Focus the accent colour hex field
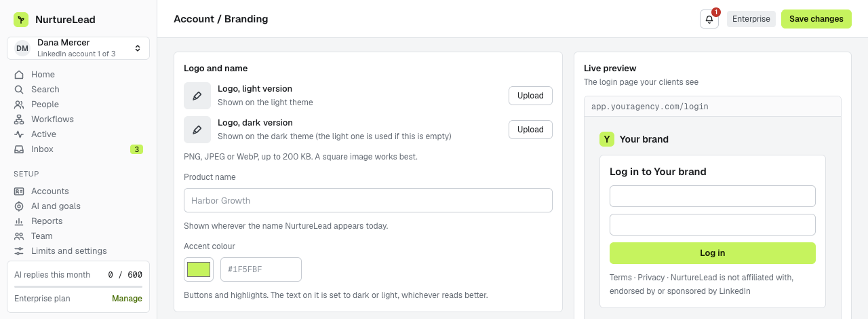868x319 pixels. tap(261, 269)
